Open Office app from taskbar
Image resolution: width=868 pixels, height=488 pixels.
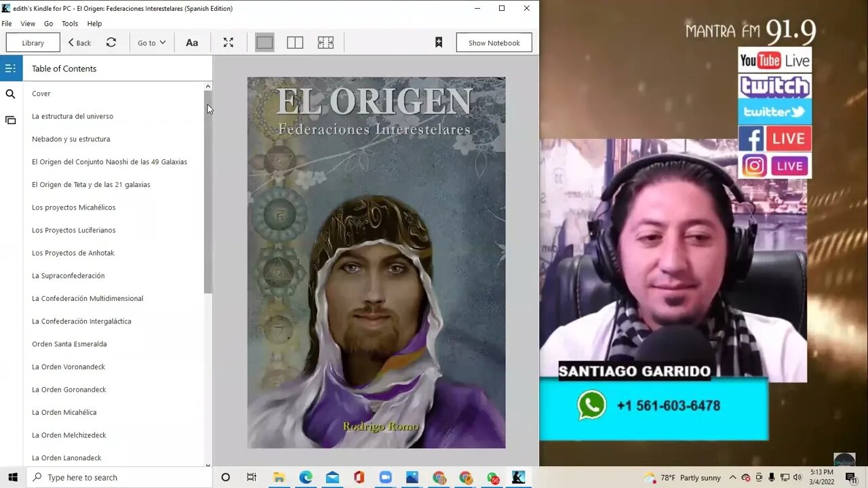[x=359, y=477]
